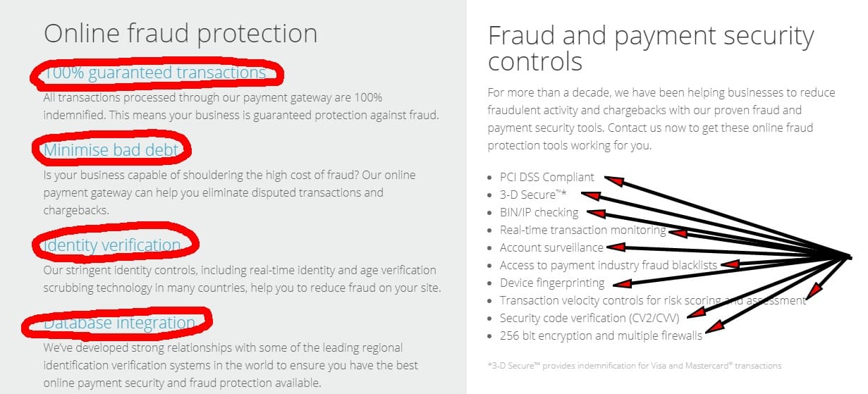
Task: Select the Database integration link
Action: click(x=119, y=323)
